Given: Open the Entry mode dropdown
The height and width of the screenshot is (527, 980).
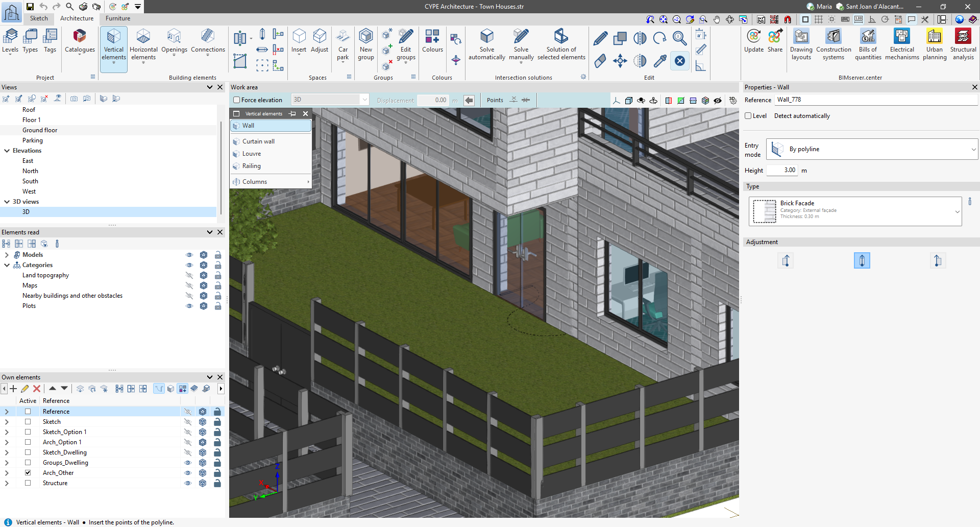Looking at the screenshot, I should point(872,149).
